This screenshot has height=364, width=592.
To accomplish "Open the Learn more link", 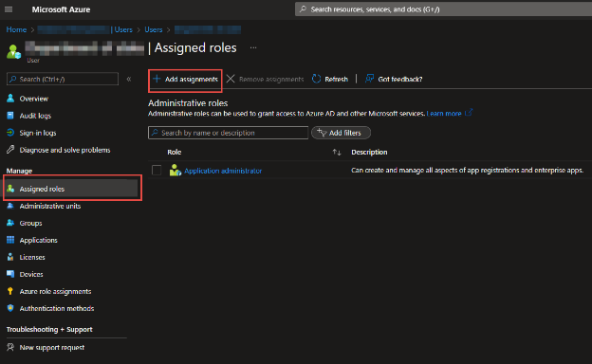I will point(444,113).
